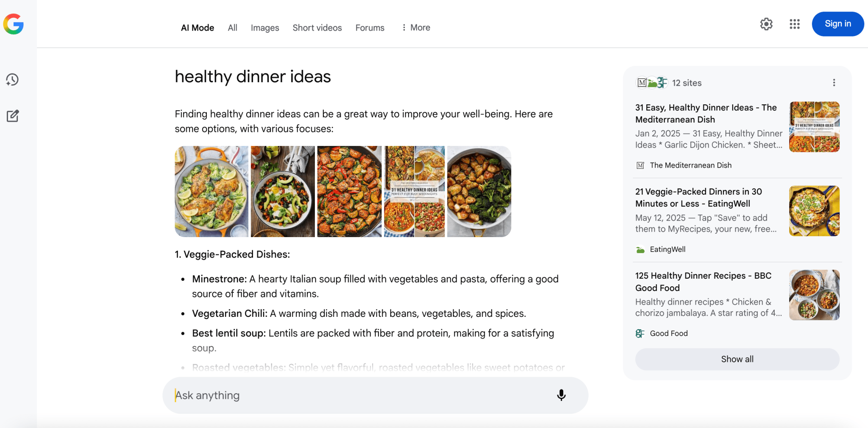Click the EatingWell source favicon
This screenshot has height=428, width=868.
pyautogui.click(x=640, y=250)
